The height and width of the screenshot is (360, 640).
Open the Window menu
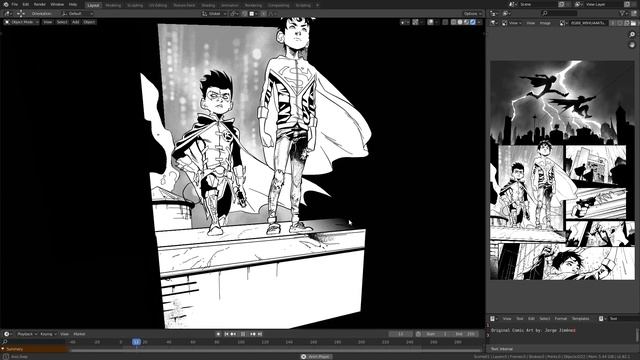57,4
